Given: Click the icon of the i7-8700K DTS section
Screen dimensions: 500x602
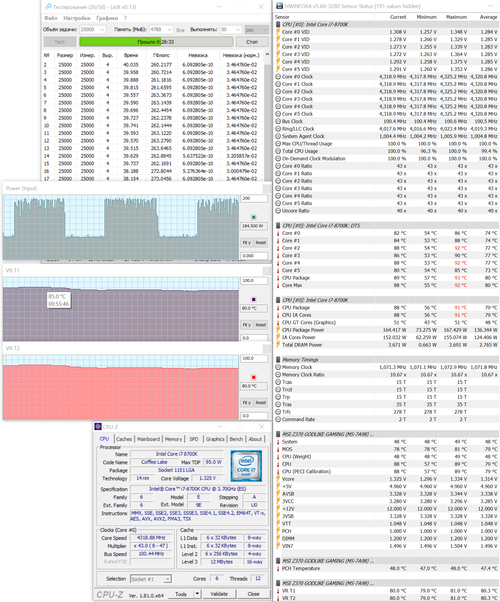Looking at the screenshot, I should point(278,225).
